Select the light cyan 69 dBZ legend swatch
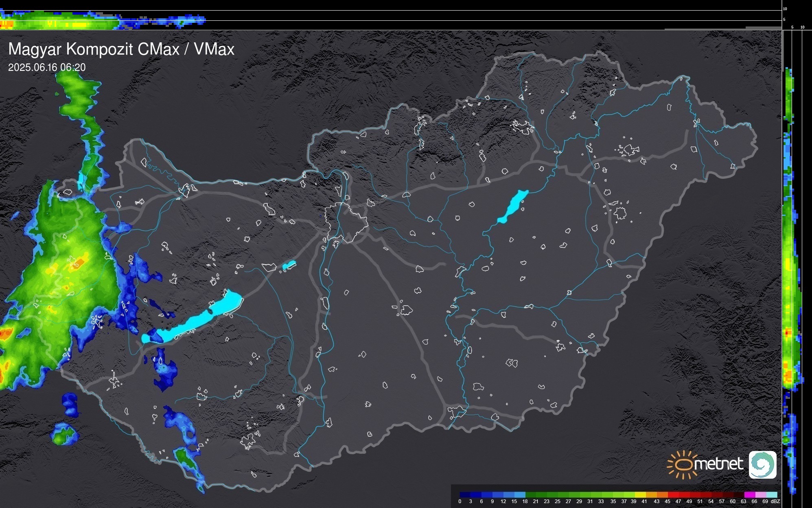 click(771, 495)
